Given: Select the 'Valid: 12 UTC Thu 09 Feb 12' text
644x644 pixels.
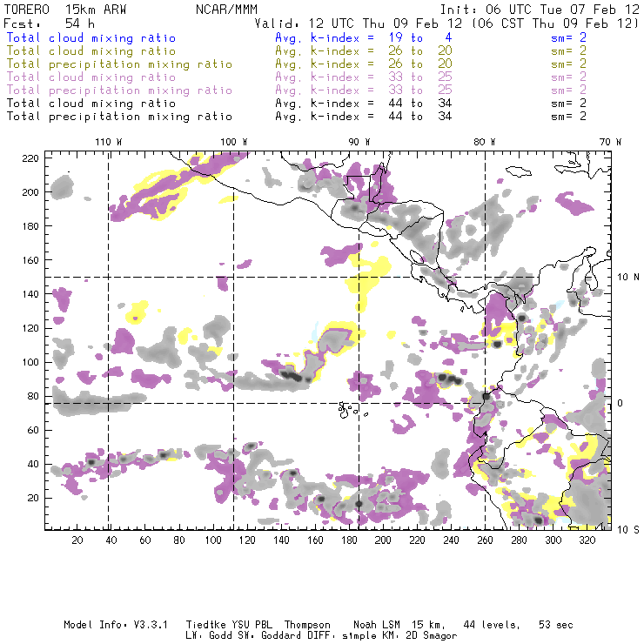Looking at the screenshot, I should tap(359, 23).
